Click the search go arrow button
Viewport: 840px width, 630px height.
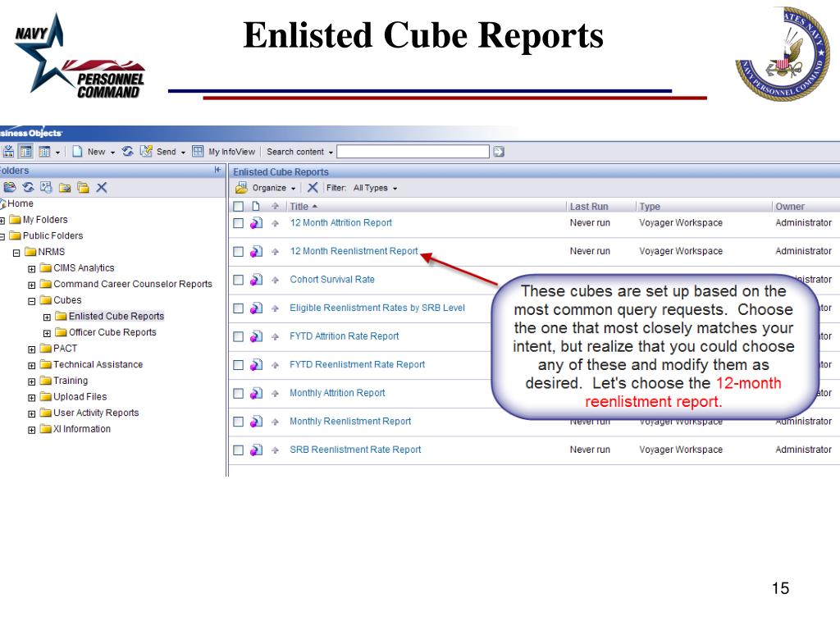pyautogui.click(x=499, y=152)
